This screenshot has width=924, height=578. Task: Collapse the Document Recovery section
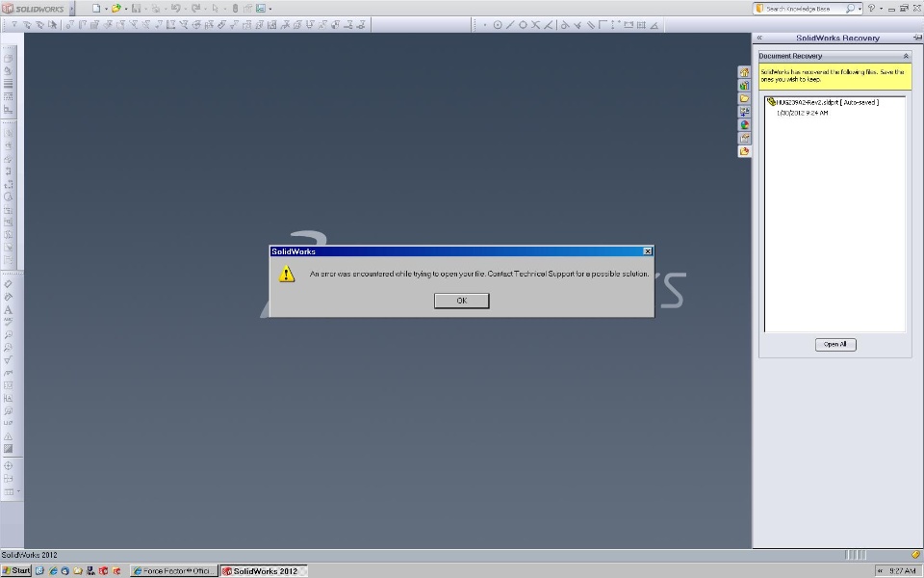point(906,56)
